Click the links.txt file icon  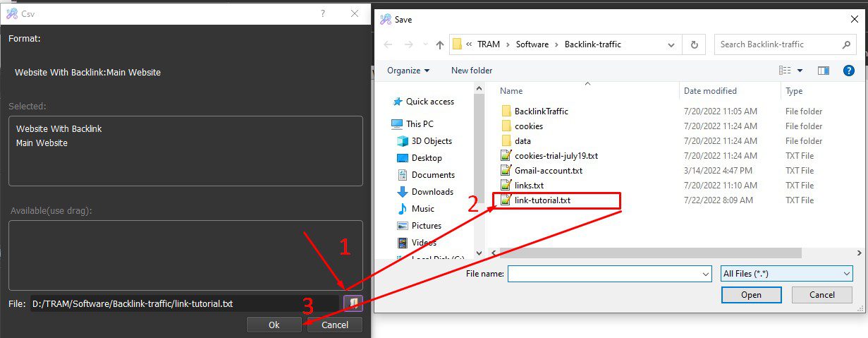(x=506, y=186)
